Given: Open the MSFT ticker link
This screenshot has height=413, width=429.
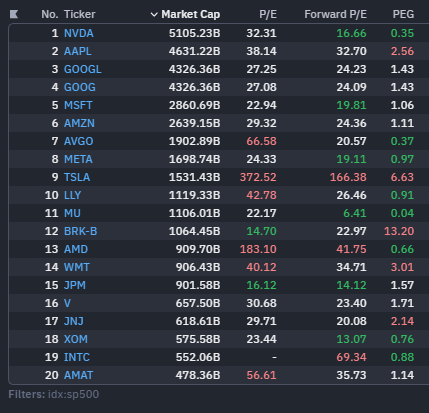Looking at the screenshot, I should (x=78, y=105).
